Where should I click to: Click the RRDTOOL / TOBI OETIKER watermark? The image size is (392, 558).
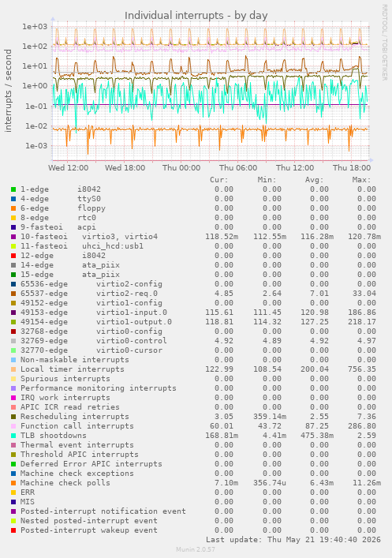tap(384, 43)
